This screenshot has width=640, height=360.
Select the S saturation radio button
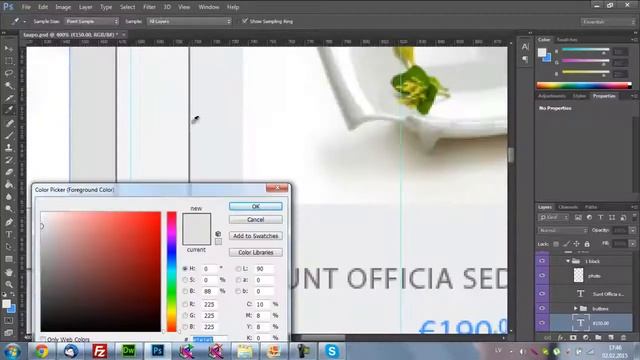click(185, 280)
